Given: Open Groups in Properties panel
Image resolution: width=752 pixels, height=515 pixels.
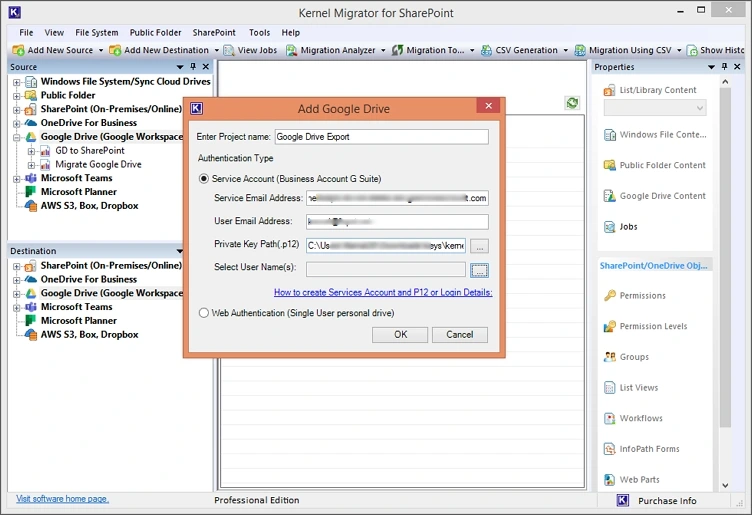Looking at the screenshot, I should coord(626,357).
